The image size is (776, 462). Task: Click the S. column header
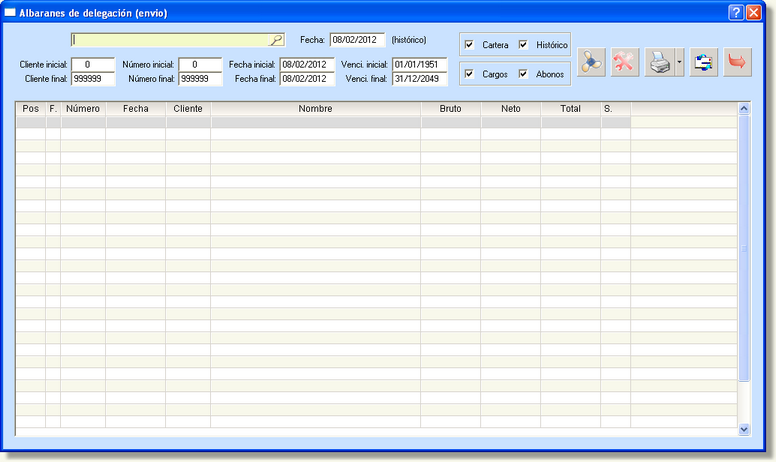pos(616,109)
